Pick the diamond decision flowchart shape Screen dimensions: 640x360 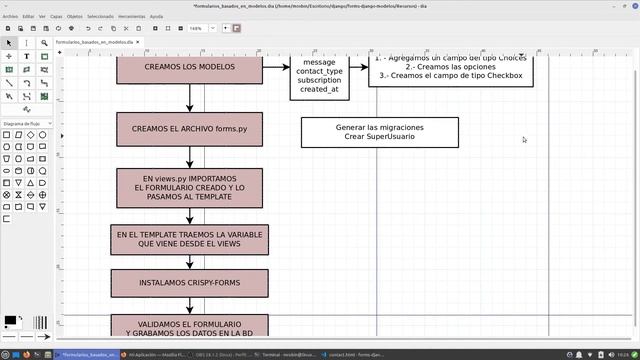click(31, 135)
